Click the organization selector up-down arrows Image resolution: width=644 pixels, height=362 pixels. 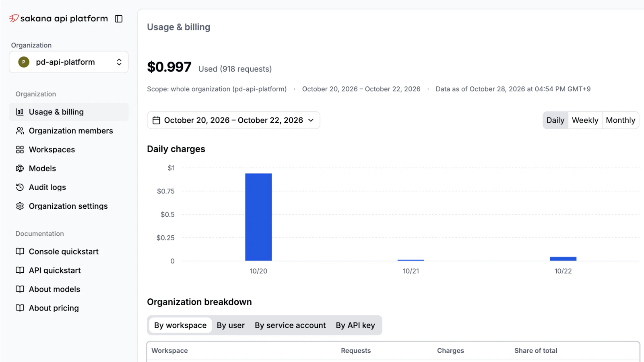coord(119,62)
